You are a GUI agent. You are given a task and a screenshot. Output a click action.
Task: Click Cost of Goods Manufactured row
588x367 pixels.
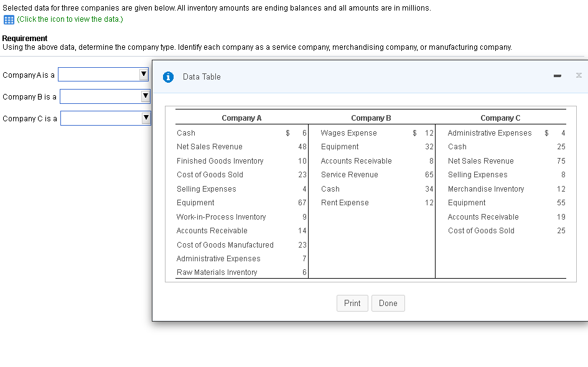pyautogui.click(x=241, y=245)
